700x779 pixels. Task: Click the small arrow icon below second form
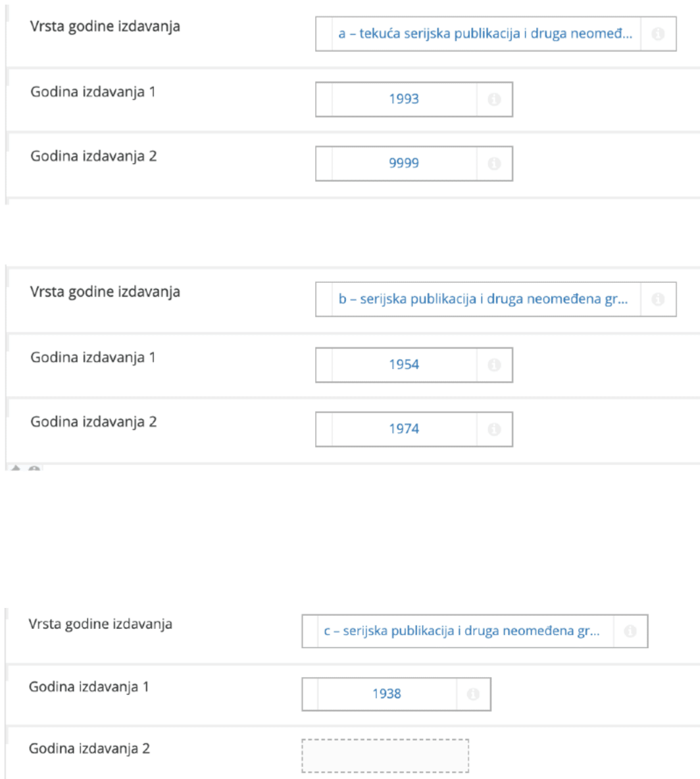17,469
